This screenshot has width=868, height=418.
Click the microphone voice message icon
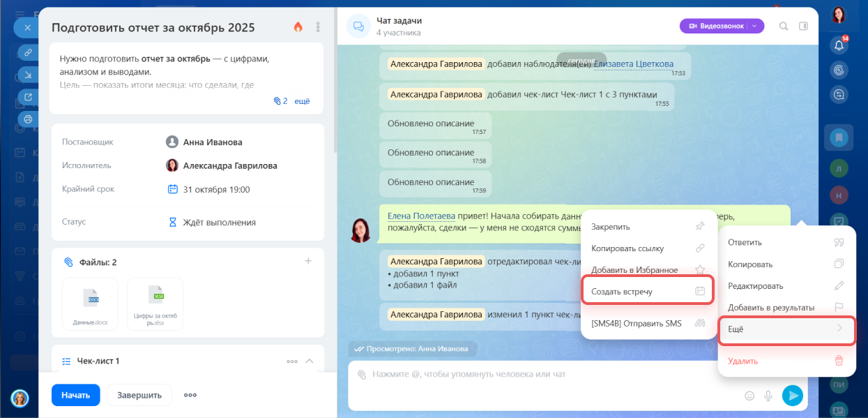pos(768,396)
